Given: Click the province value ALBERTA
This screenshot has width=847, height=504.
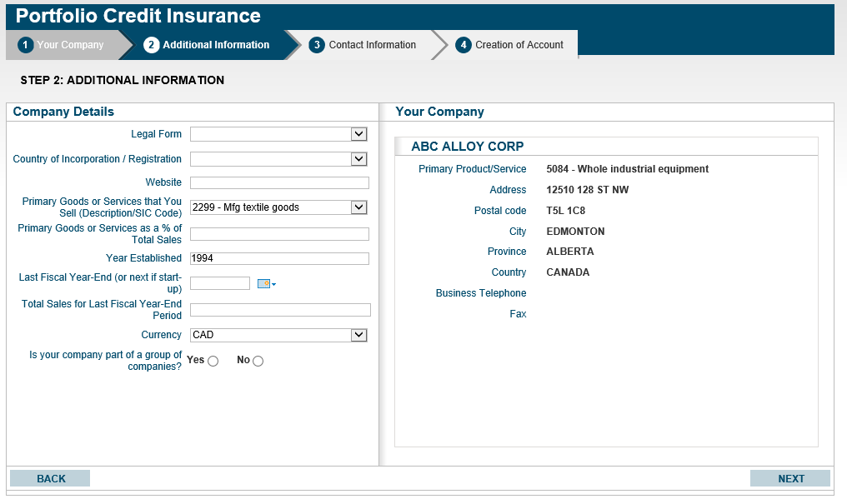Looking at the screenshot, I should click(570, 252).
